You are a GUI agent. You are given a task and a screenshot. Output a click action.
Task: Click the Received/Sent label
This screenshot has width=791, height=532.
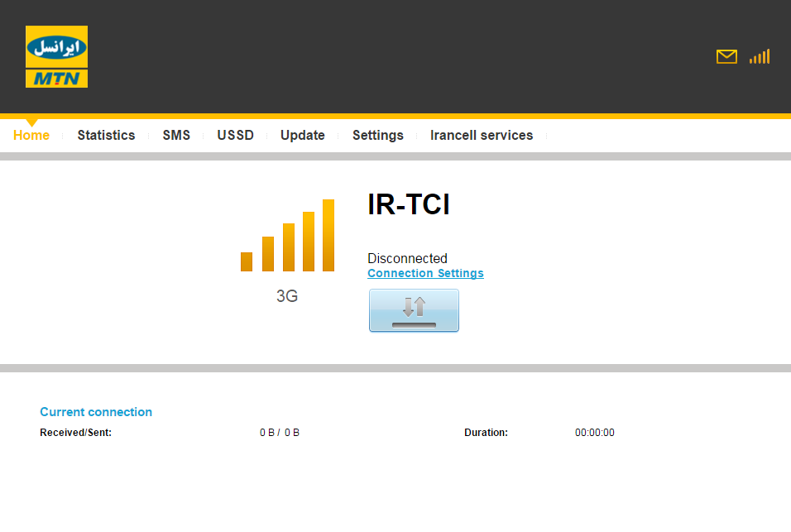75,433
